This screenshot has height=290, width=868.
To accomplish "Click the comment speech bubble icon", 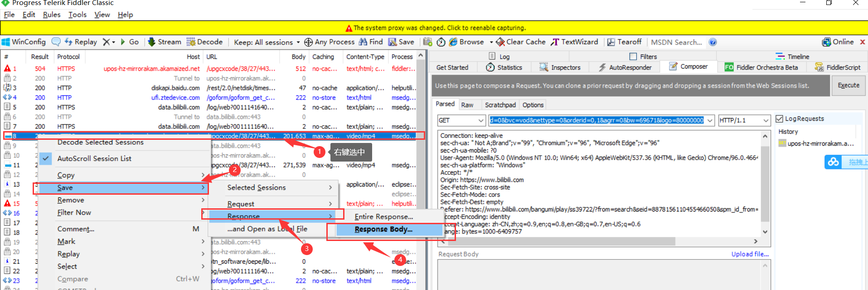I will [56, 42].
